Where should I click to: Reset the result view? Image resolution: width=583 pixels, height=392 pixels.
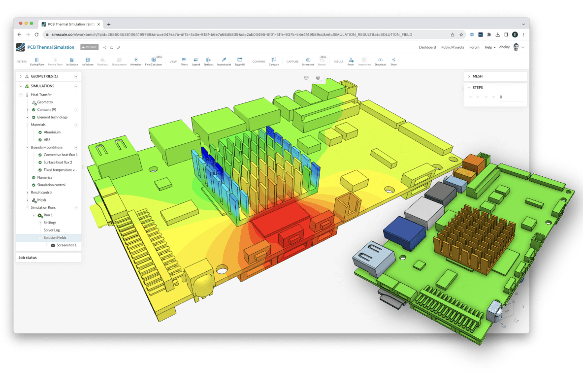(351, 62)
